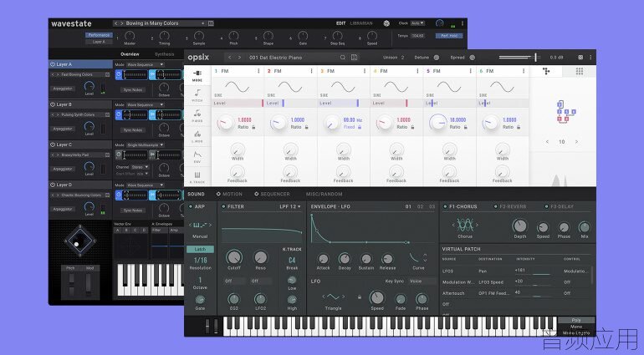The image size is (644, 355).
Task: Click the wavestate save preset icon
Action: 211,23
